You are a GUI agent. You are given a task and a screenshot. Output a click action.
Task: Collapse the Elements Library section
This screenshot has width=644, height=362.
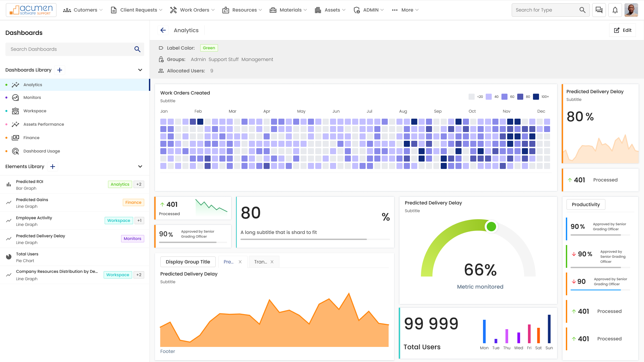point(140,167)
